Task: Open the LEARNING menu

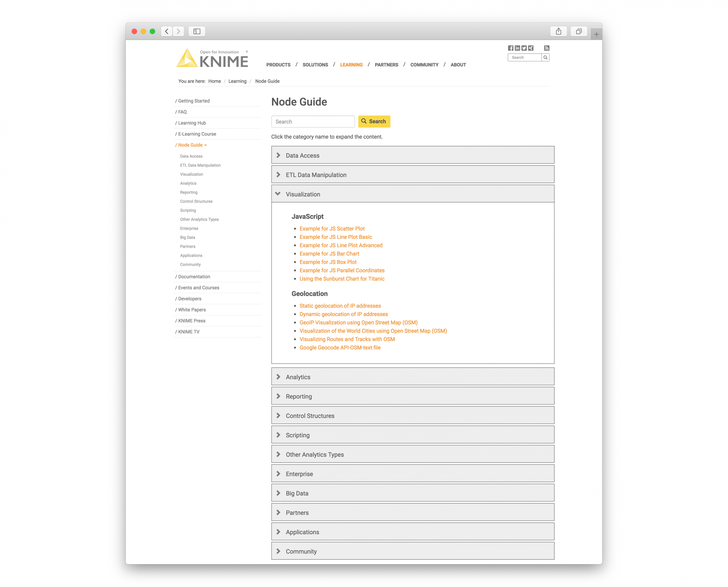Action: (351, 65)
